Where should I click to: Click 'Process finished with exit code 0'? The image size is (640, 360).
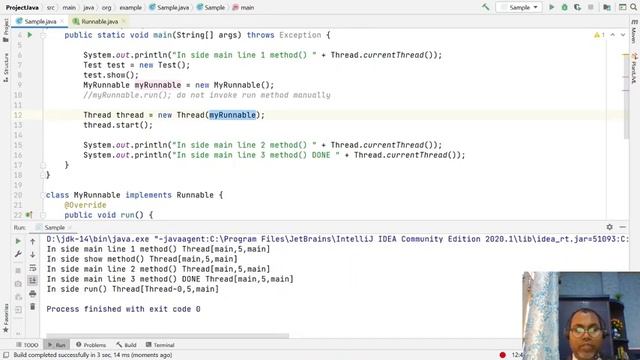tap(123, 309)
